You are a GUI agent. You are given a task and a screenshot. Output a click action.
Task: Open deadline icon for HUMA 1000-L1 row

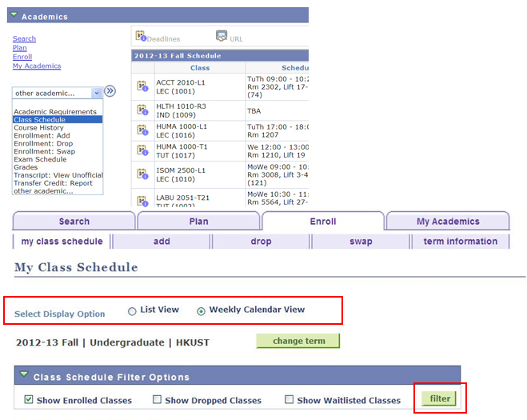pos(142,130)
